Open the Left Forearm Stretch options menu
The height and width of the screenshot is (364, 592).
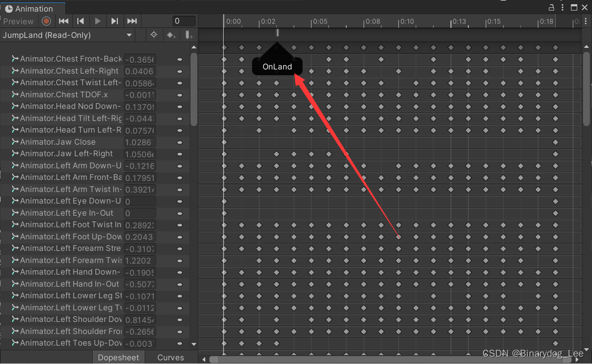click(180, 249)
